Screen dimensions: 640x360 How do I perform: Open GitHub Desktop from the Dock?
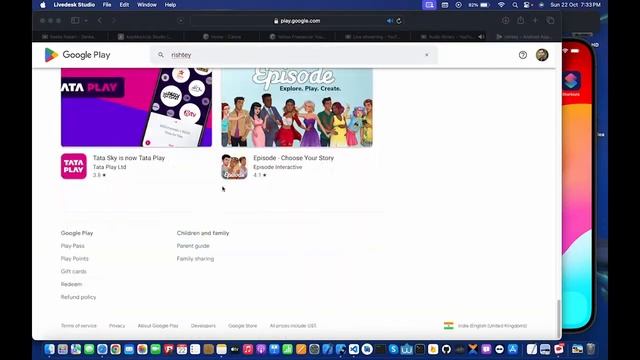point(446,349)
